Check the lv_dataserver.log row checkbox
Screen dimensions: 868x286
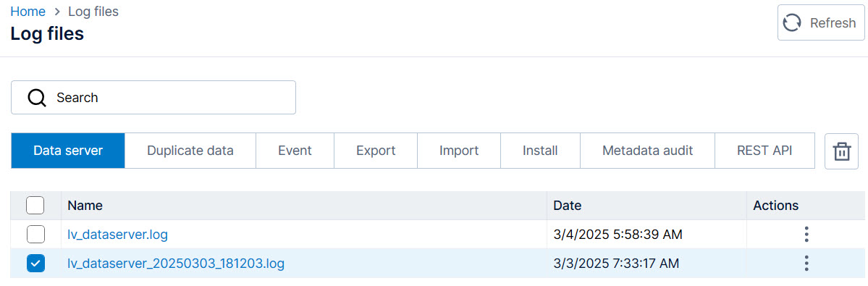click(35, 235)
